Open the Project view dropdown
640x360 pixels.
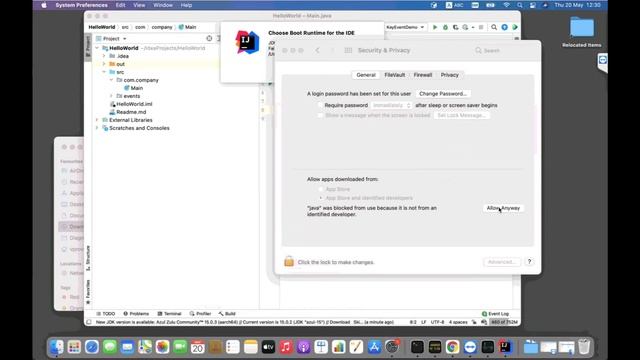tap(111, 39)
